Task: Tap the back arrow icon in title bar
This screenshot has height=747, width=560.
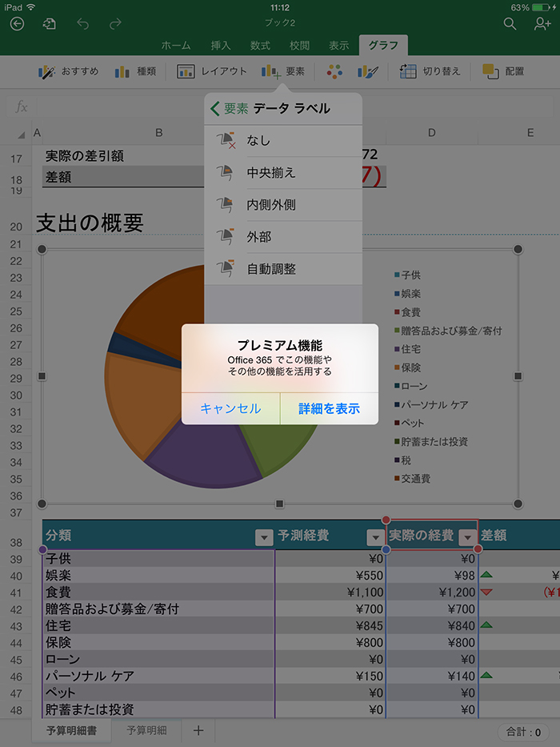Action: [17, 24]
